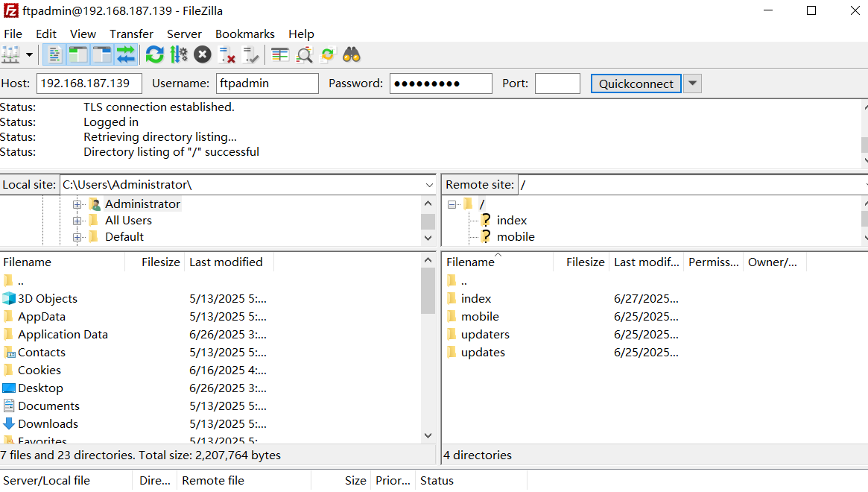
Task: Click the local file list scrollbar thumb
Action: pos(428,291)
